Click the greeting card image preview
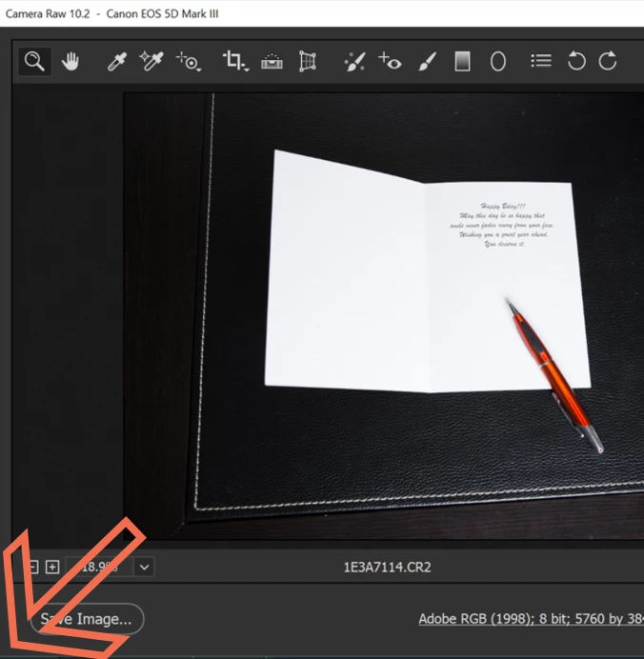The height and width of the screenshot is (659, 644). (383, 316)
